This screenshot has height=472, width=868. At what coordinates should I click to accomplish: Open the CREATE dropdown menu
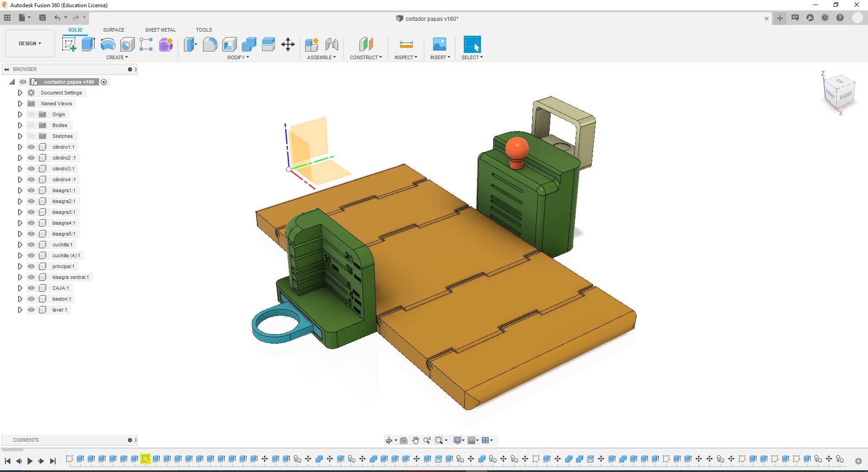[x=117, y=57]
